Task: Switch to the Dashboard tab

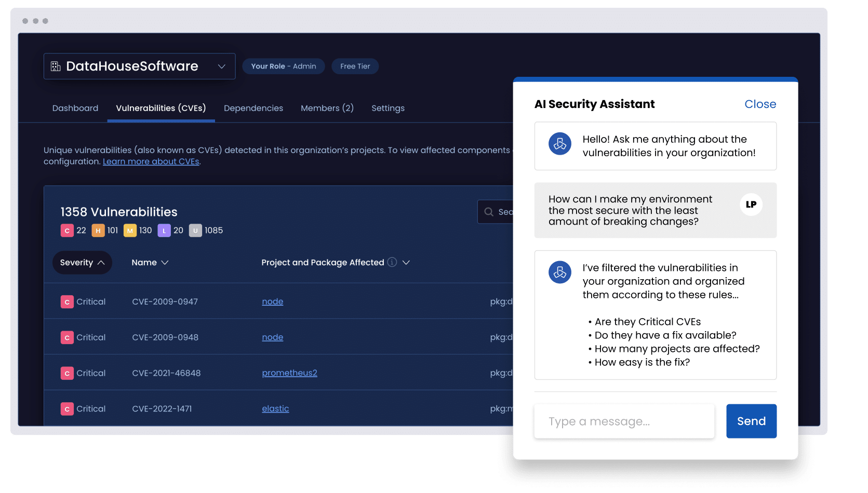Action: [x=75, y=108]
